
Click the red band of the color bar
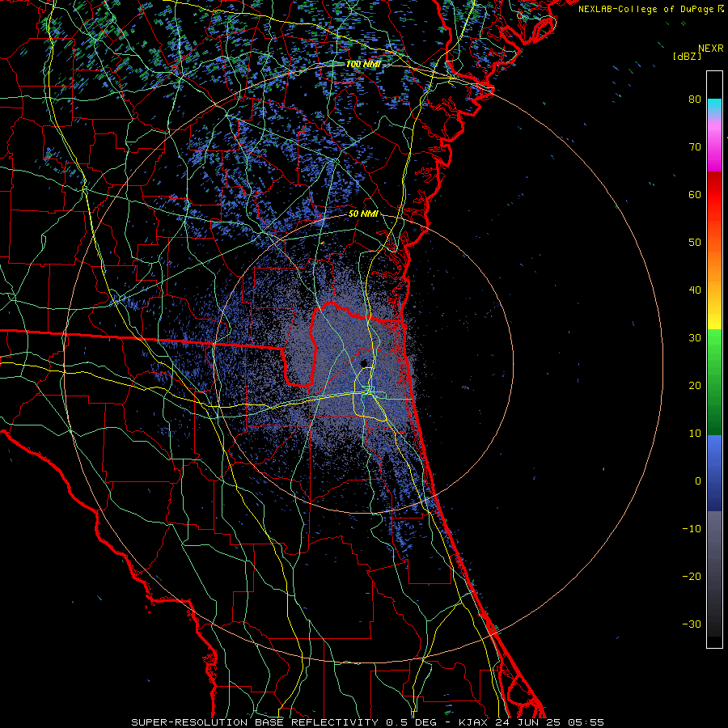[714, 195]
